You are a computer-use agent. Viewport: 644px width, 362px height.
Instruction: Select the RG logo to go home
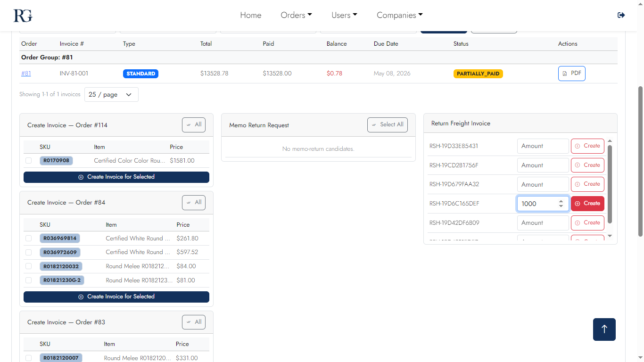click(22, 15)
